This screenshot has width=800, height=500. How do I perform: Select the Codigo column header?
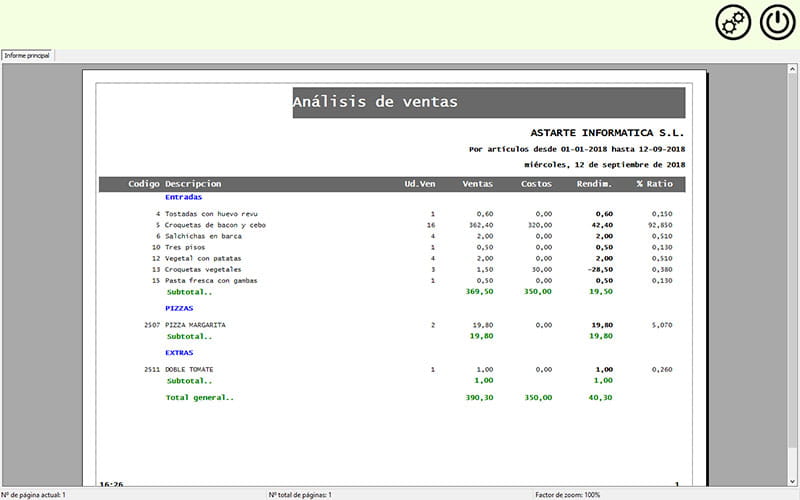(144, 184)
